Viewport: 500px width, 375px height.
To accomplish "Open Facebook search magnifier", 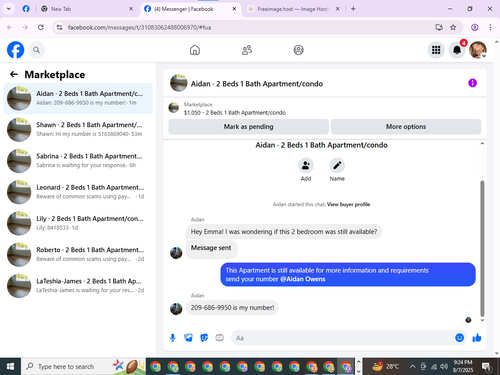I will click(x=36, y=50).
